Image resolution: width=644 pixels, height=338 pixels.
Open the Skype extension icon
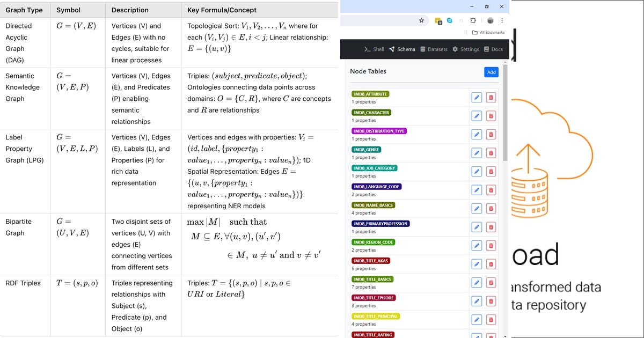coord(449,20)
